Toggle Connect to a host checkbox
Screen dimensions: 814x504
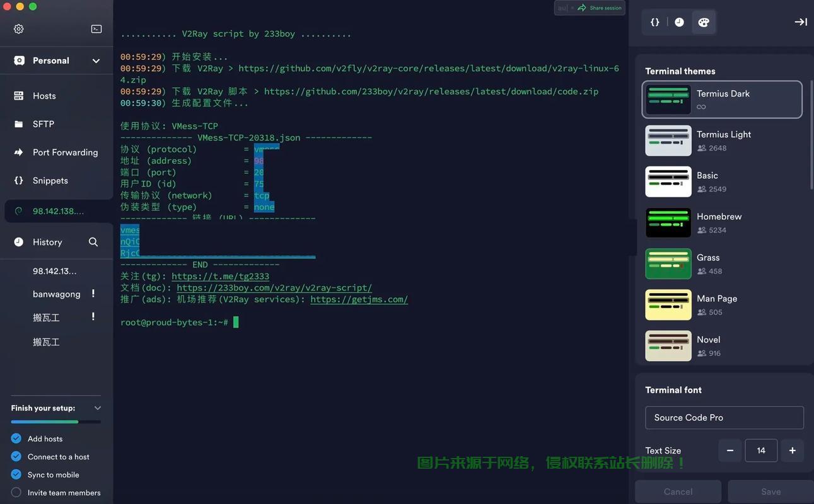16,457
